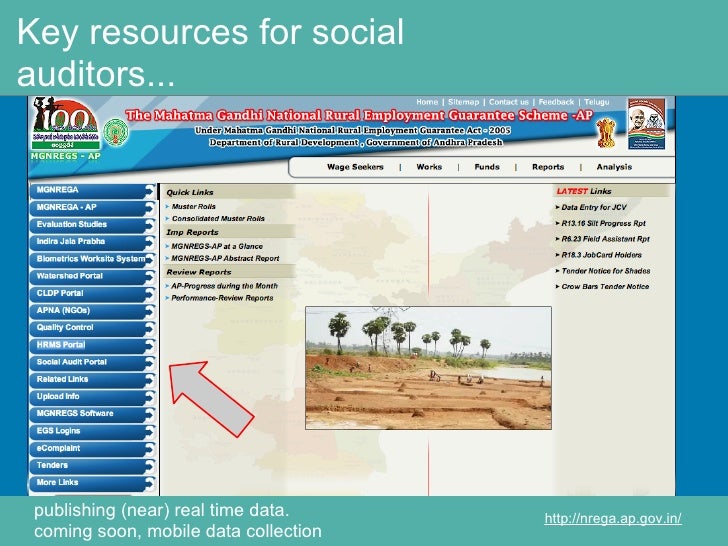Open Crow Bars Tender Notice link

click(x=605, y=286)
